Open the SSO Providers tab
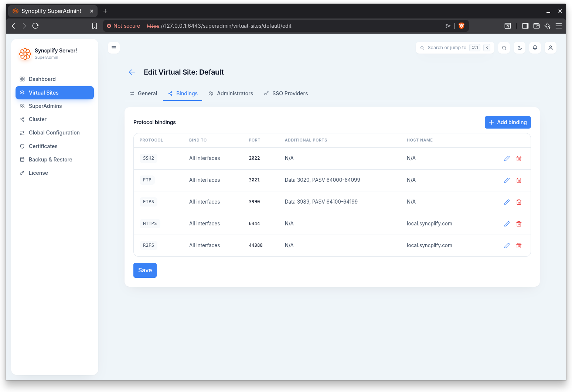The height and width of the screenshot is (392, 572). point(286,93)
